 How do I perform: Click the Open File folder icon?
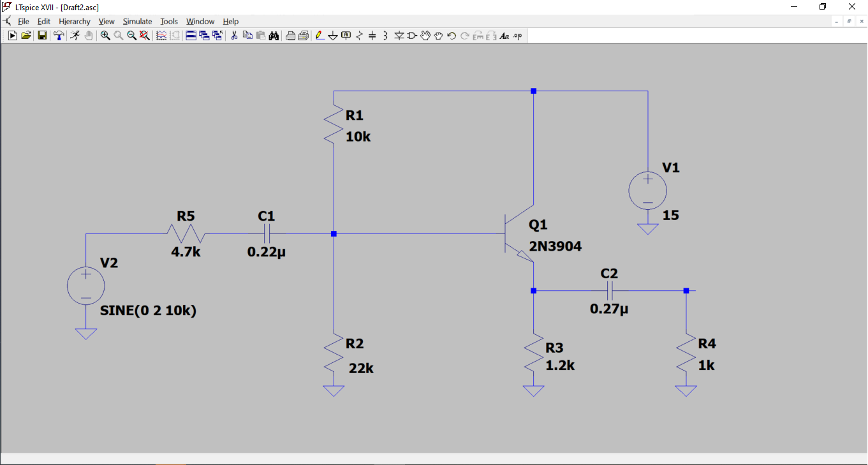pyautogui.click(x=26, y=35)
